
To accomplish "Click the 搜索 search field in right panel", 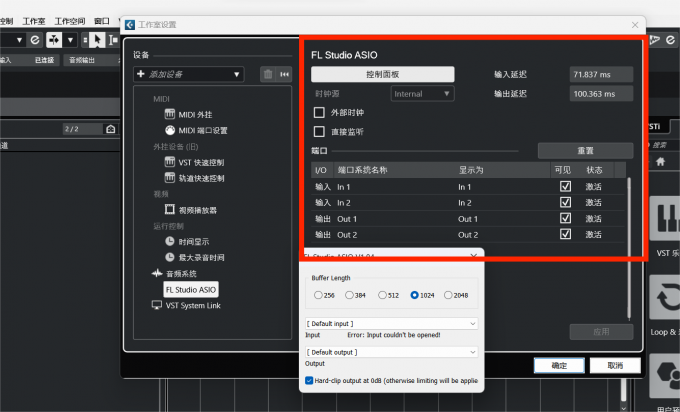I will point(662,145).
